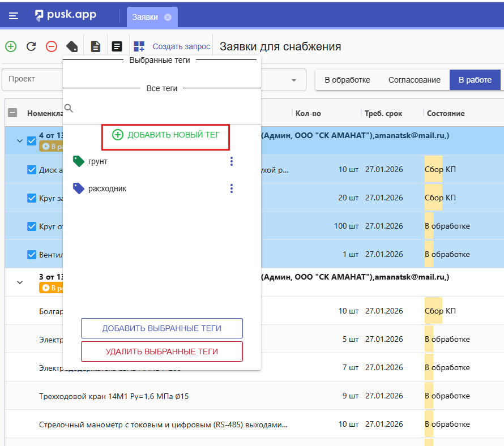Switch to the Согласование tab
The image size is (504, 446).
tap(414, 80)
